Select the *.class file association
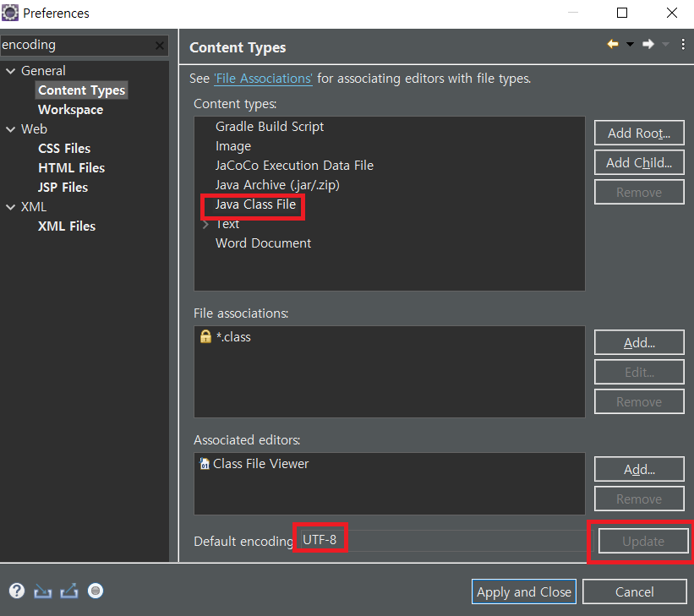 [233, 337]
